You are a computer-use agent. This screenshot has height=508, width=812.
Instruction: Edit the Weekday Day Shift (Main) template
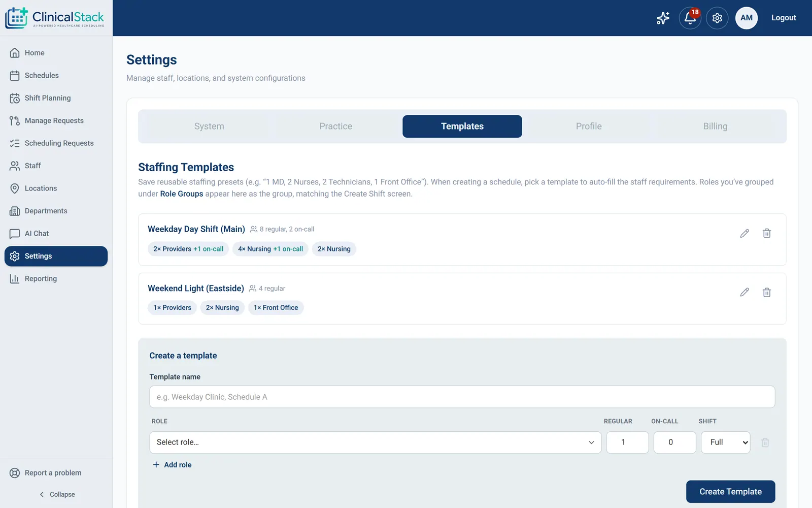pyautogui.click(x=745, y=233)
